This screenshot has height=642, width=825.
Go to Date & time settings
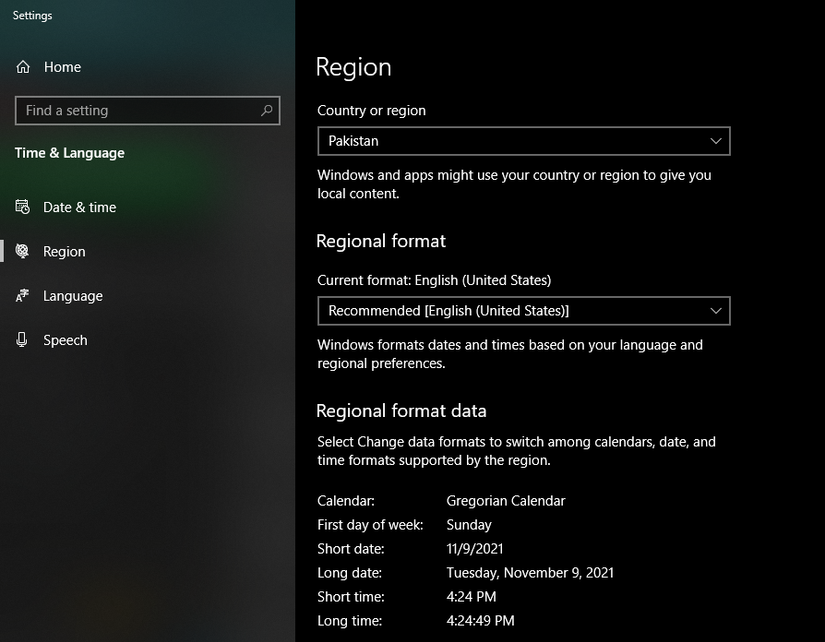click(x=147, y=207)
